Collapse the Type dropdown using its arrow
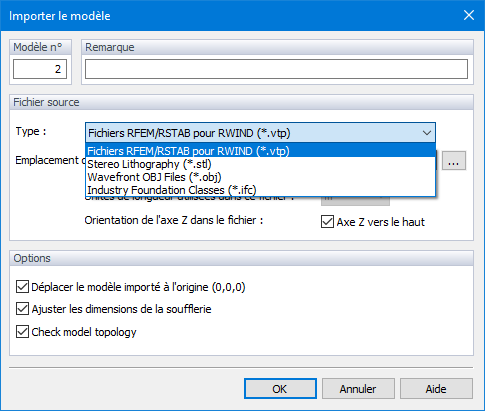Viewport: 485px width, 411px height. click(x=427, y=133)
